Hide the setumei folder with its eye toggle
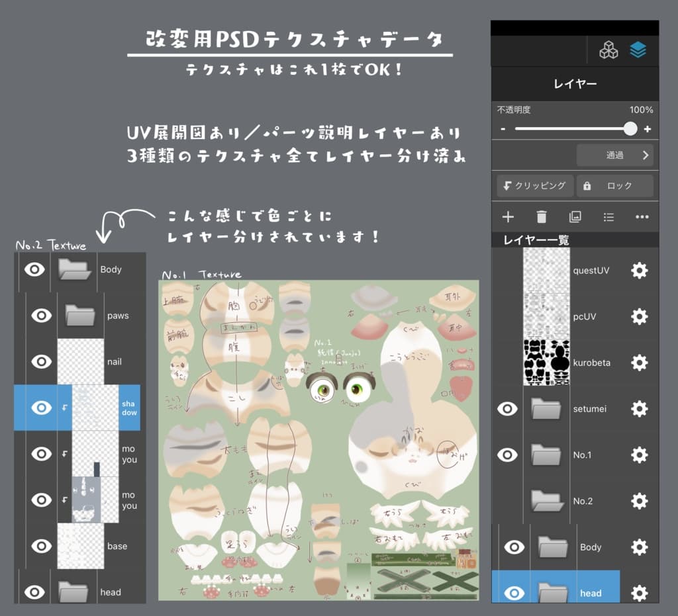This screenshot has width=678, height=616. (507, 409)
